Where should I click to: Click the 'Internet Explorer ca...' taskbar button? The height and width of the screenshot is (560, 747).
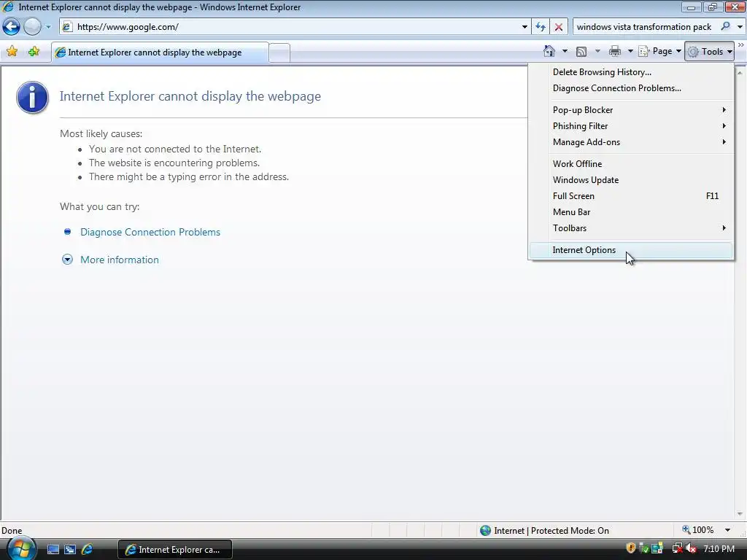coord(174,550)
